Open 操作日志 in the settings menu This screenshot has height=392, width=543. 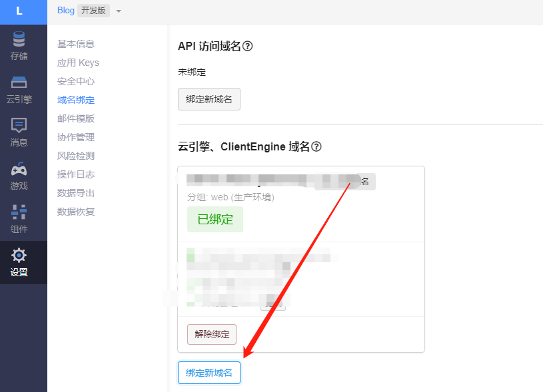(76, 174)
